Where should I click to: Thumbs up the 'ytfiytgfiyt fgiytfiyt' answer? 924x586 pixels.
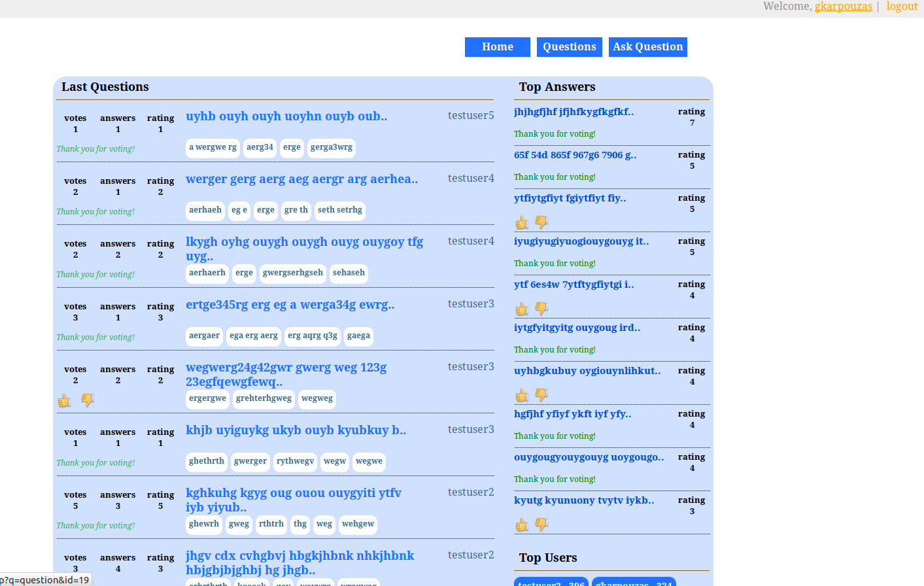point(522,222)
